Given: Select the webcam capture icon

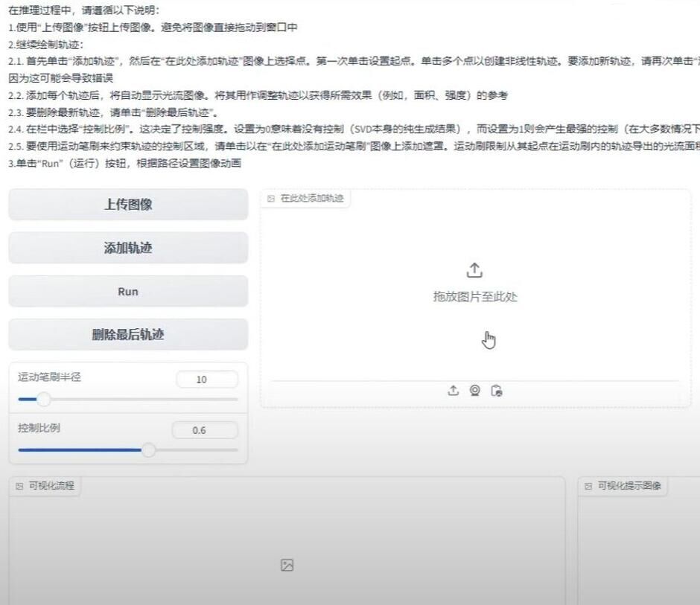Looking at the screenshot, I should (x=475, y=391).
